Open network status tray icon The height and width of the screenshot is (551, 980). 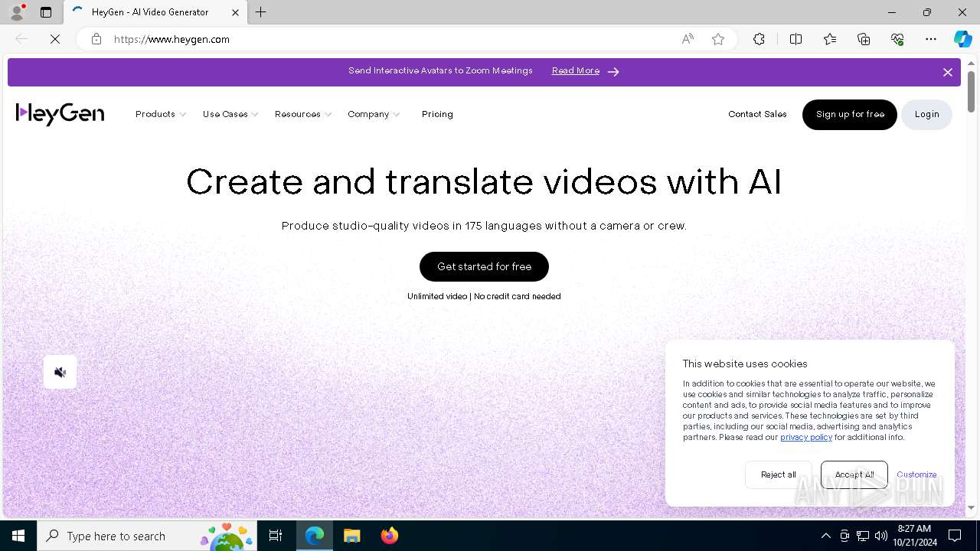click(x=863, y=536)
